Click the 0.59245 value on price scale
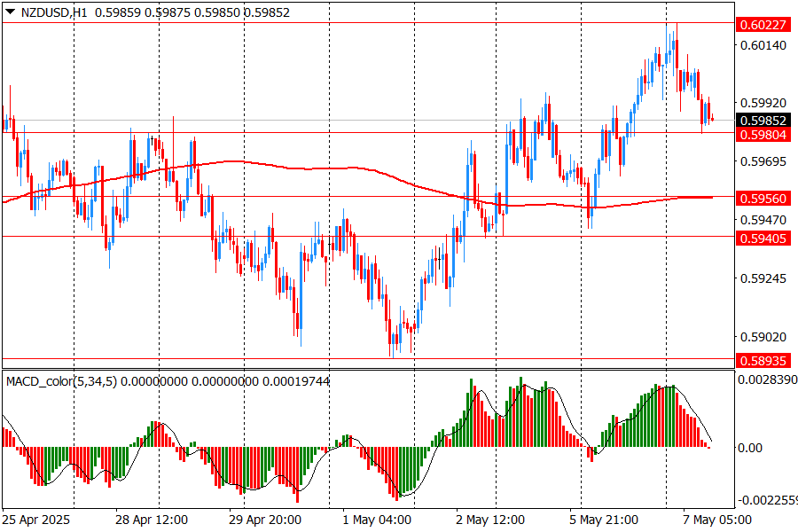Viewport: 798px width, 532px height. pos(761,278)
